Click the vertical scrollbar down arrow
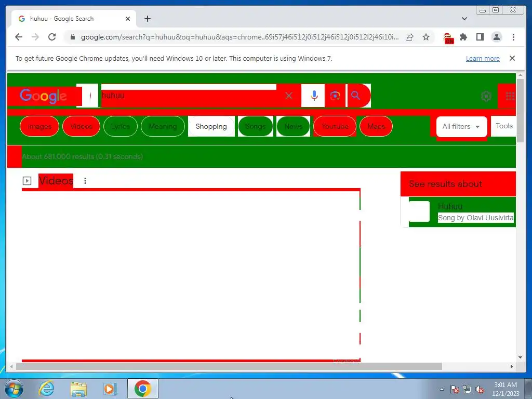Viewport: 532px width, 399px height. point(520,357)
